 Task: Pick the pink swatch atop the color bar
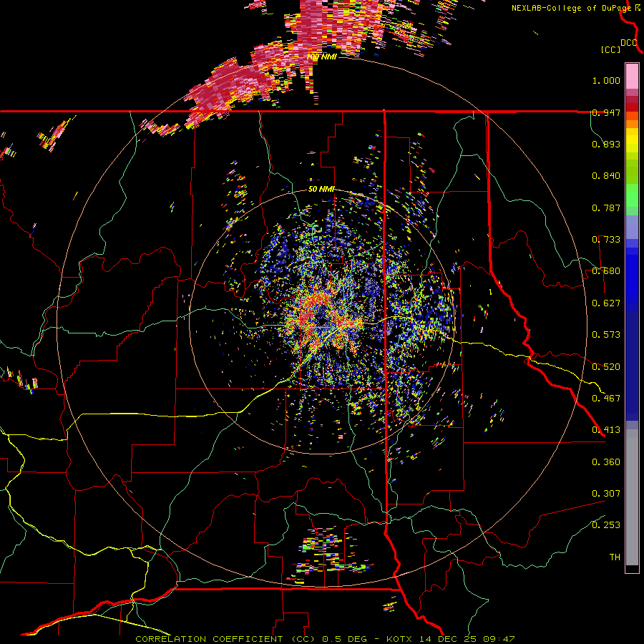click(632, 77)
